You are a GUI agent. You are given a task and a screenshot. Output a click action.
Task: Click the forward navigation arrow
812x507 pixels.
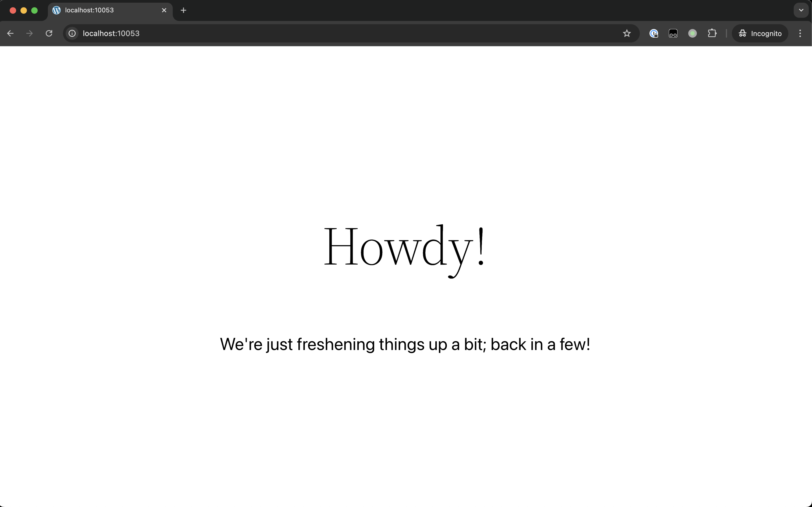29,33
